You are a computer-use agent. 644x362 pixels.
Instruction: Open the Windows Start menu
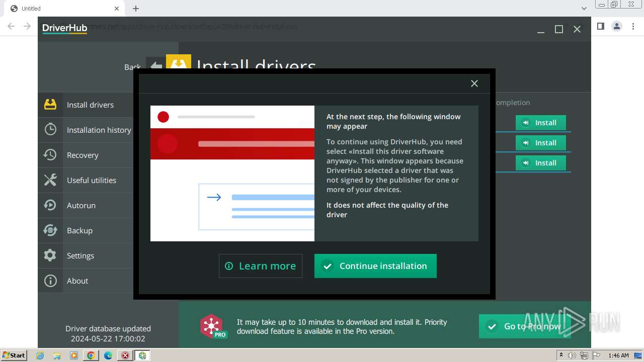coord(14,355)
